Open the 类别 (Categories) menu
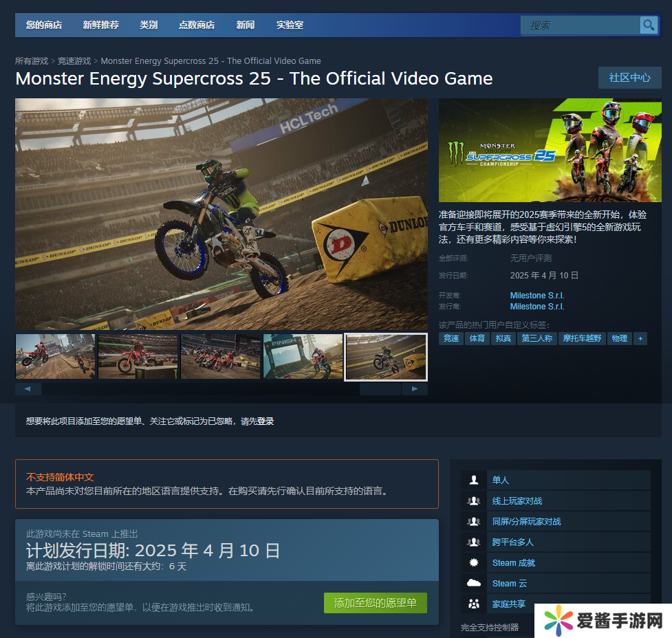672x638 pixels. [149, 25]
